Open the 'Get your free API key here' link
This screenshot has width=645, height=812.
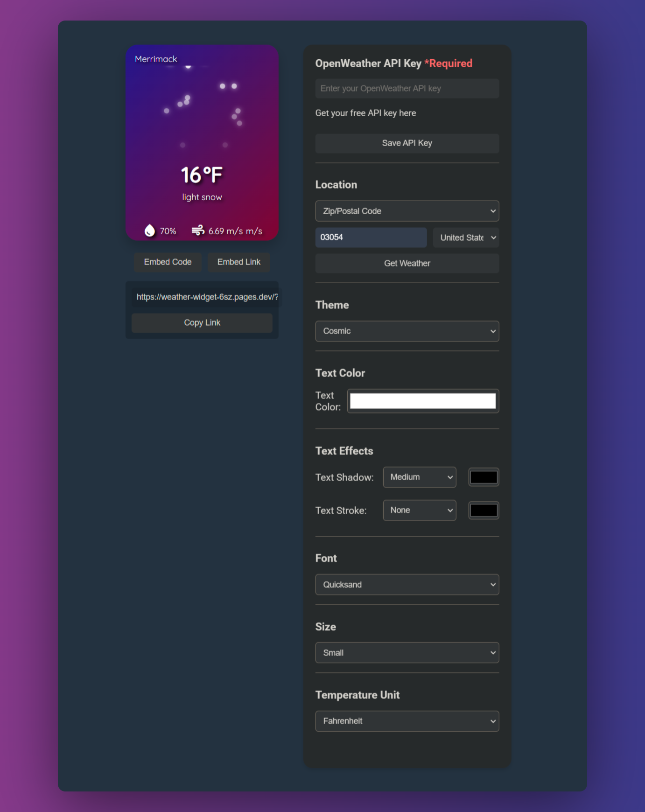[365, 113]
